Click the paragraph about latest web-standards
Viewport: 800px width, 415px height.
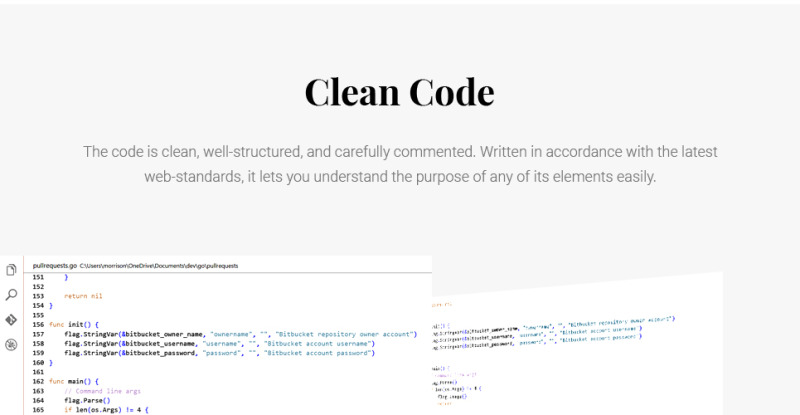point(400,164)
